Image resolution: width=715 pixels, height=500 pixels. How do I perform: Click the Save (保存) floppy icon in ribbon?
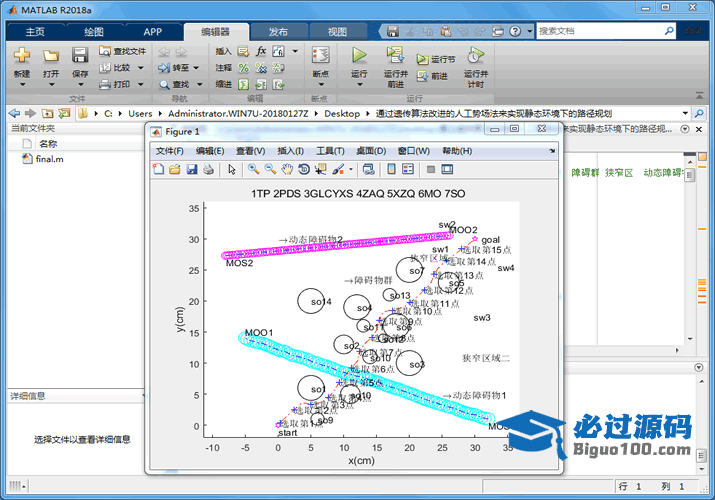coord(80,56)
